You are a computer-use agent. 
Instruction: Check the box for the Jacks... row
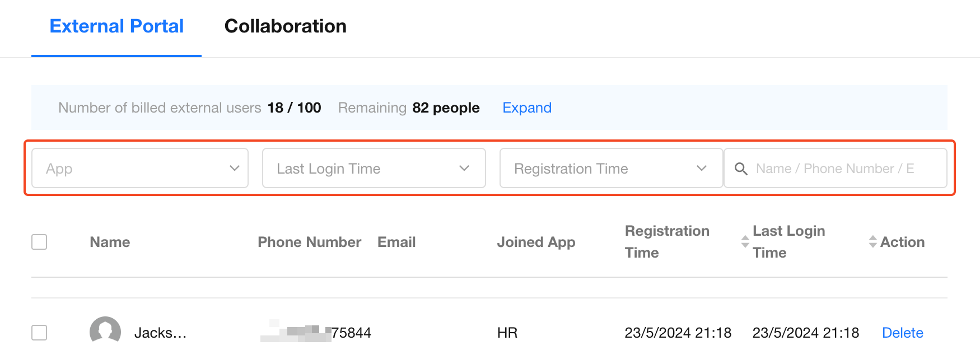point(39,333)
